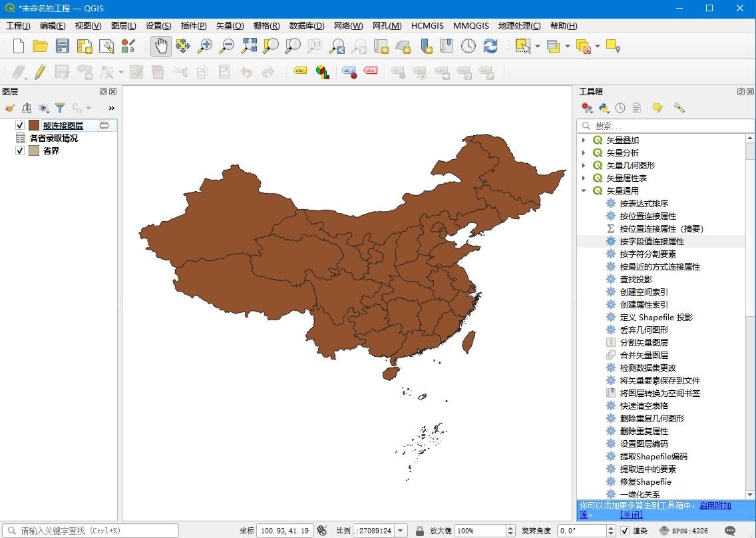Uncheck visibility of 被连接图层 layer

tap(20, 125)
